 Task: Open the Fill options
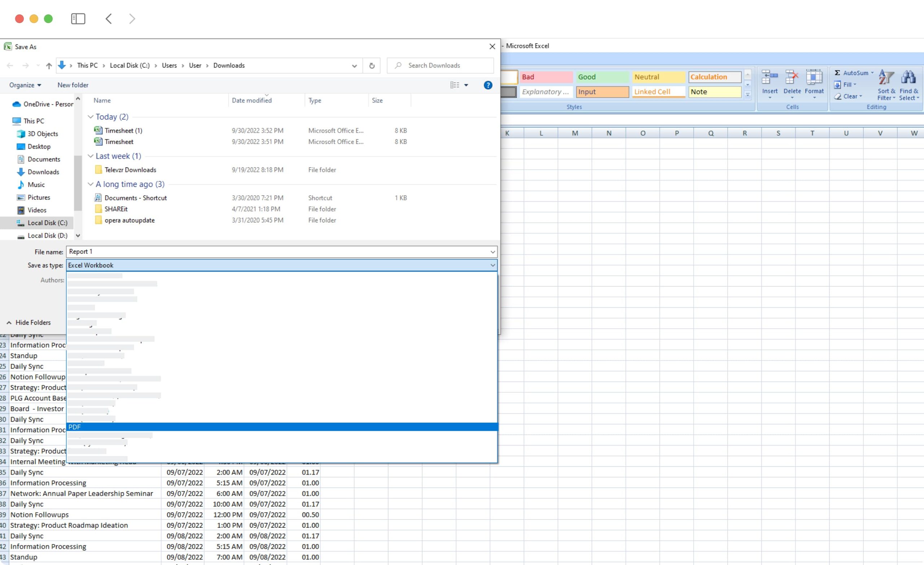click(845, 85)
